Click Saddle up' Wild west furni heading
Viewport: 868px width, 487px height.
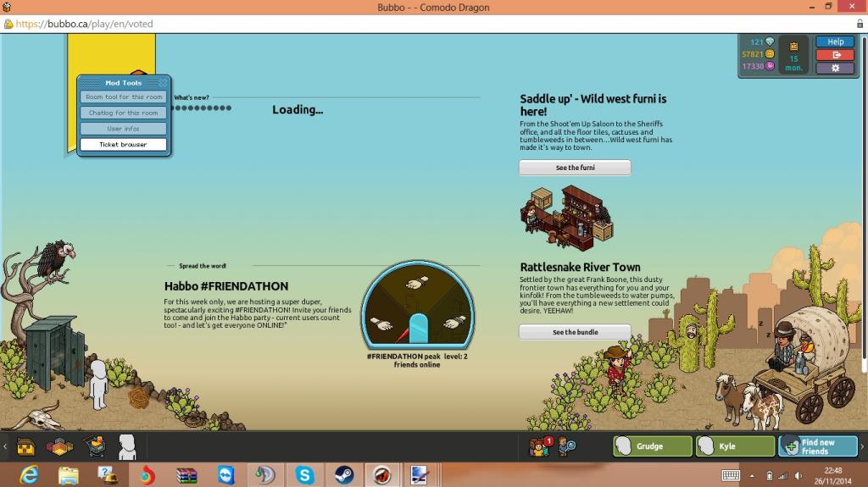pos(593,104)
